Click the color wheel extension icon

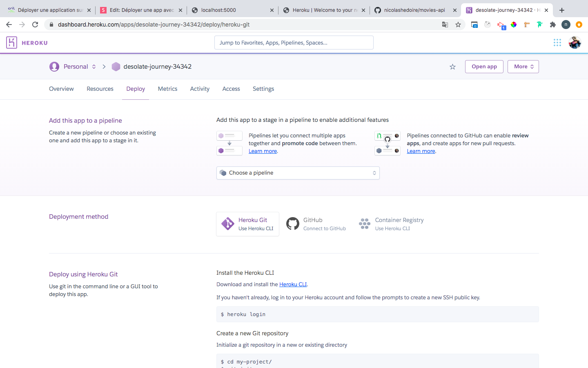(x=514, y=25)
